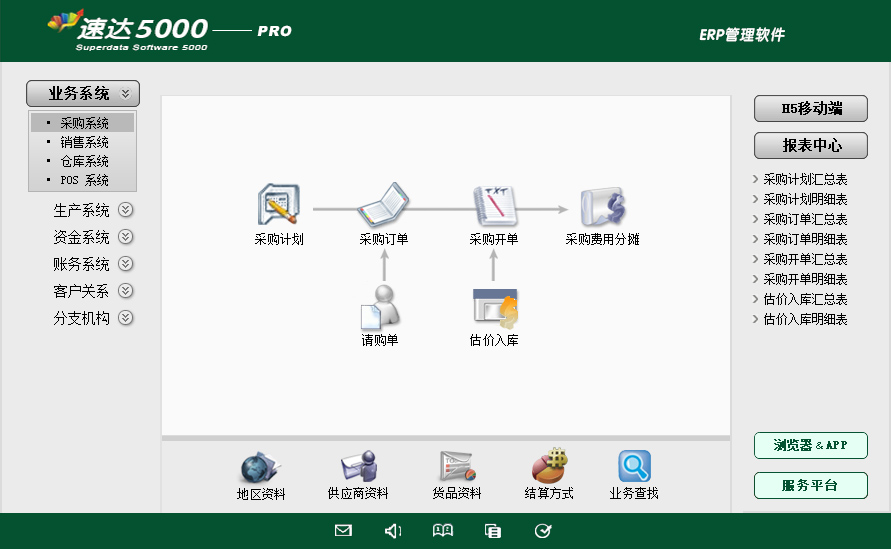Screen dimensions: 891x549
Task: Open the 估价入库 estimated stock-in icon
Action: tap(495, 308)
